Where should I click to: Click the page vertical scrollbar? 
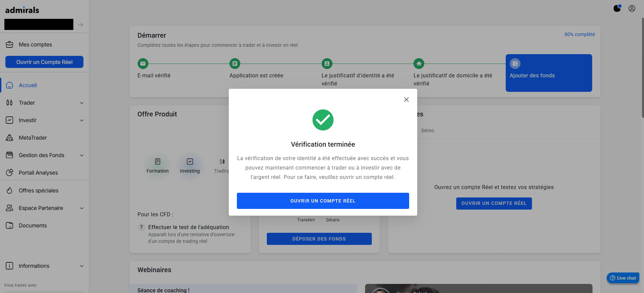[x=643, y=67]
